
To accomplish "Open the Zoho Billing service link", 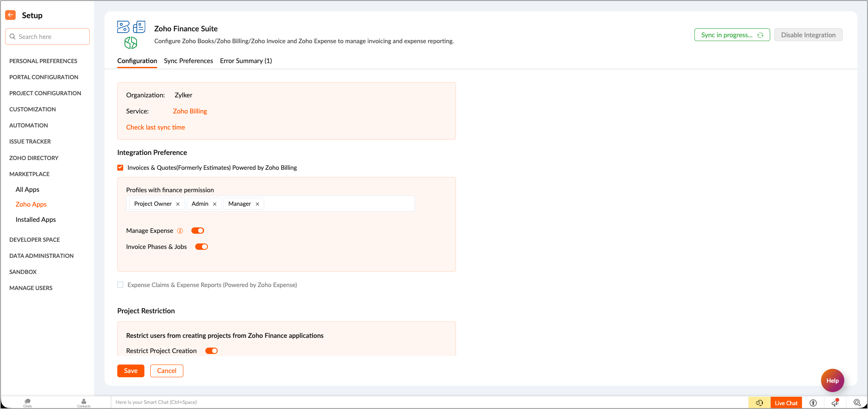I will [x=190, y=111].
